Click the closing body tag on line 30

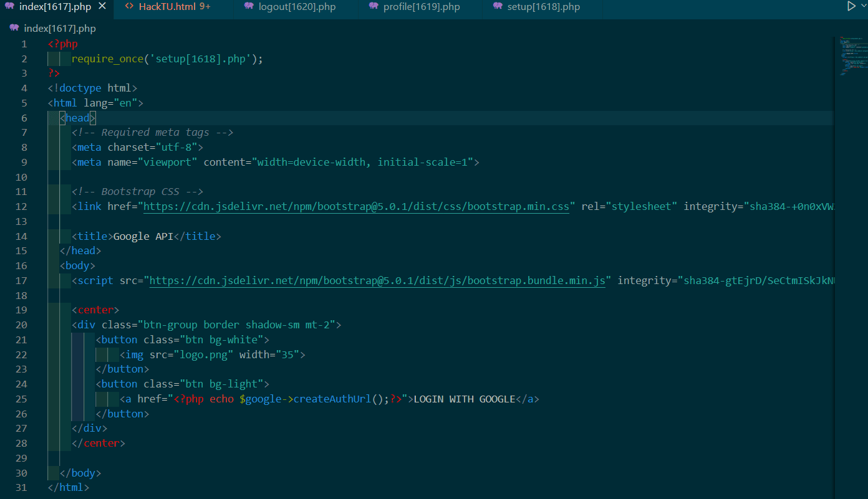(x=80, y=473)
